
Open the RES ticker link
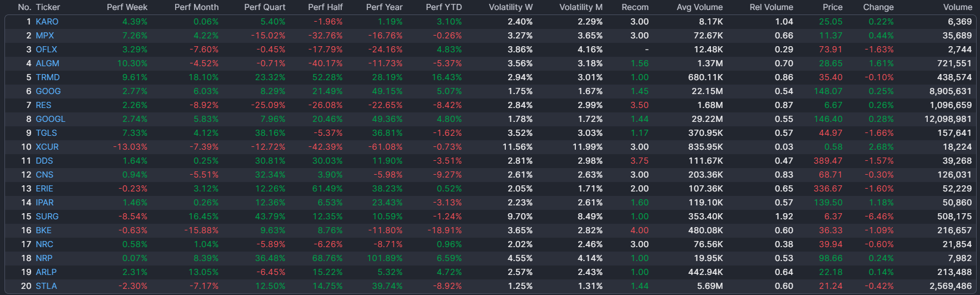click(43, 105)
